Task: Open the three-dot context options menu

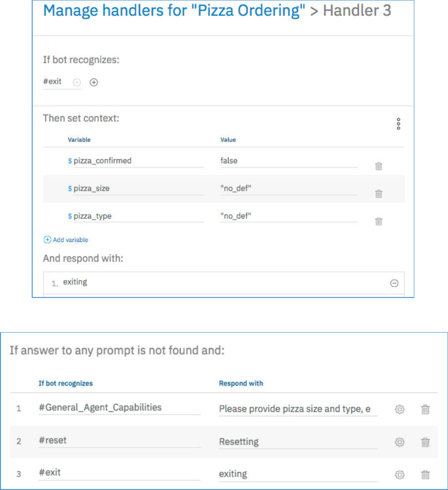Action: coord(398,124)
